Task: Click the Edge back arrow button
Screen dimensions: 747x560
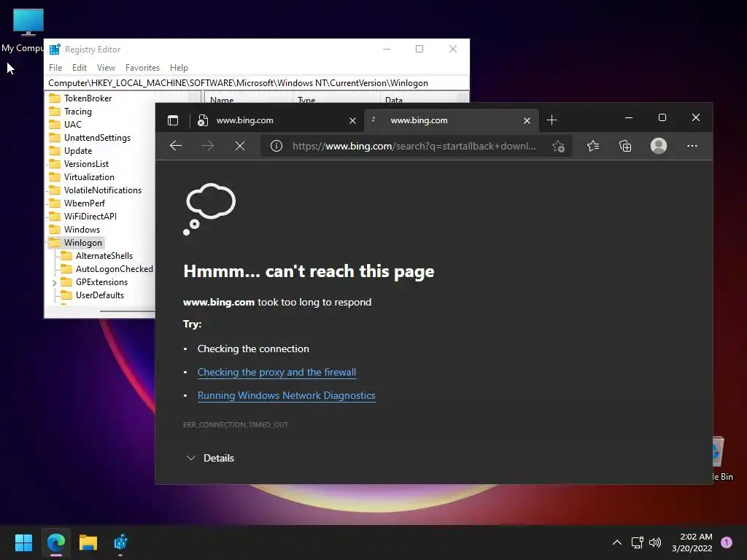Action: [x=176, y=146]
